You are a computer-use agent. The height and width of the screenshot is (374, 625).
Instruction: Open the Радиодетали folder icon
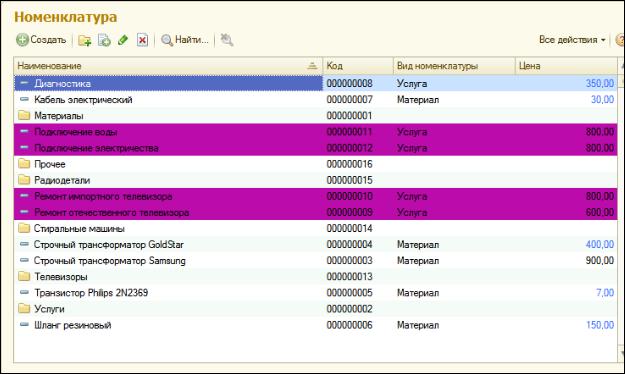coord(24,180)
